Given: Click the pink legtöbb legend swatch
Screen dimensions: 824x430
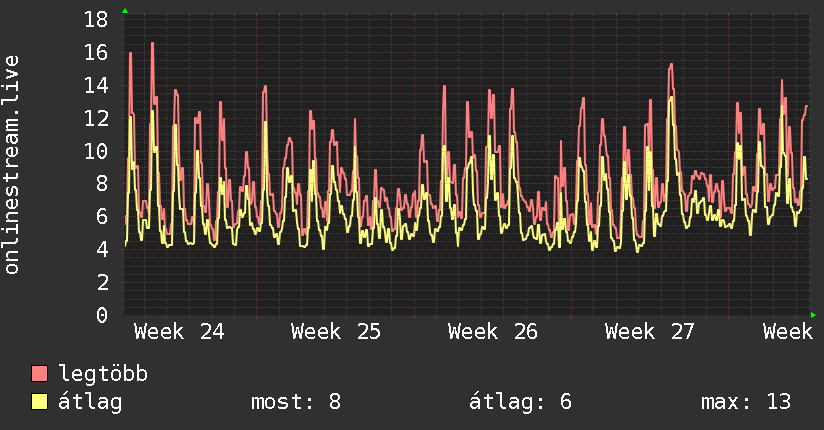Looking at the screenshot, I should point(39,374).
